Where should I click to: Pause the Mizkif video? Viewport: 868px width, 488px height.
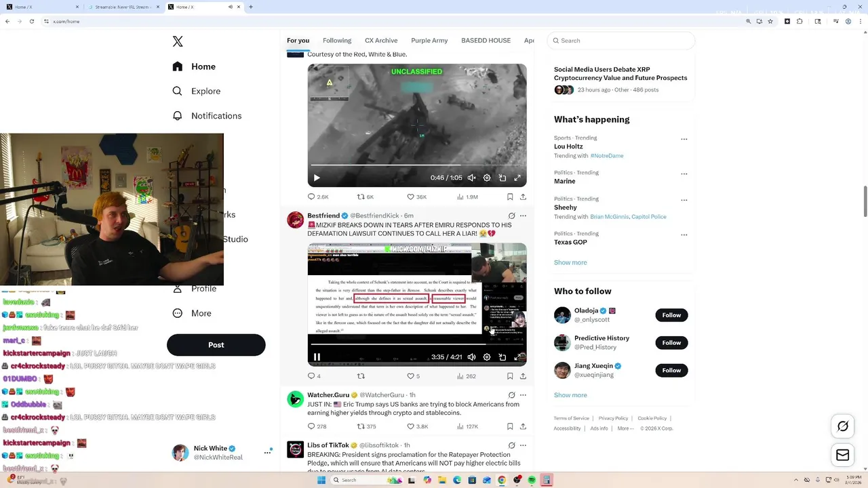coord(317,357)
